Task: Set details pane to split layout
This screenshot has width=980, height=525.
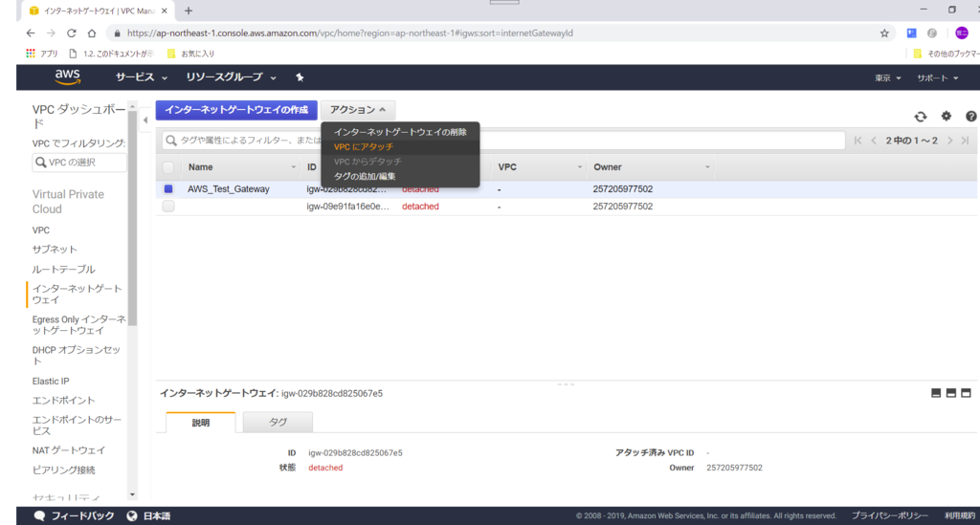Action: [x=950, y=393]
